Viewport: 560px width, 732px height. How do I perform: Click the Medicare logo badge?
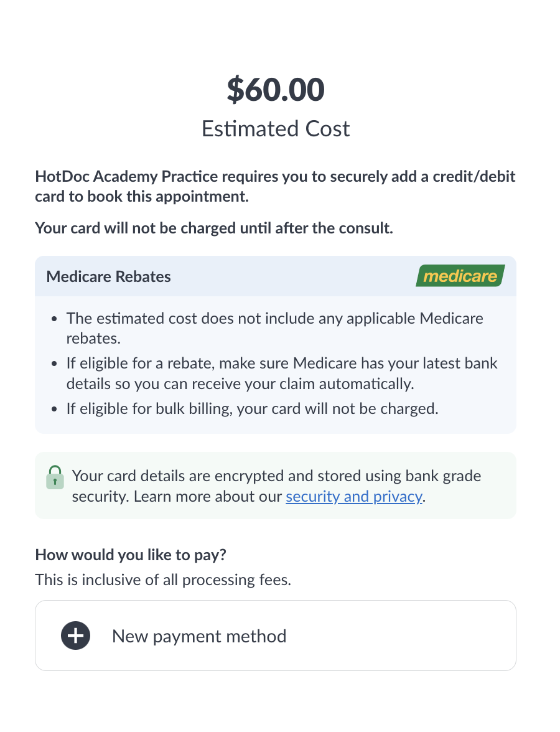tap(460, 276)
